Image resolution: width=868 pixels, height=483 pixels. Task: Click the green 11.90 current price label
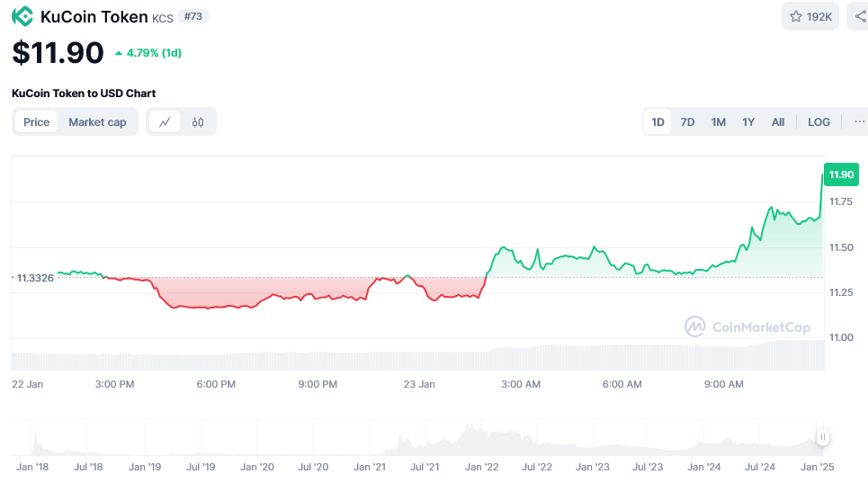click(x=841, y=174)
